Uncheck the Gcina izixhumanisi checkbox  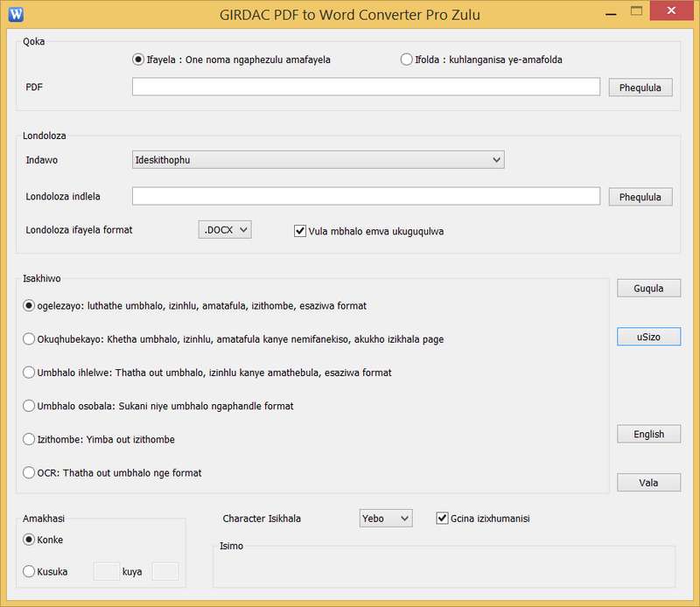(442, 519)
